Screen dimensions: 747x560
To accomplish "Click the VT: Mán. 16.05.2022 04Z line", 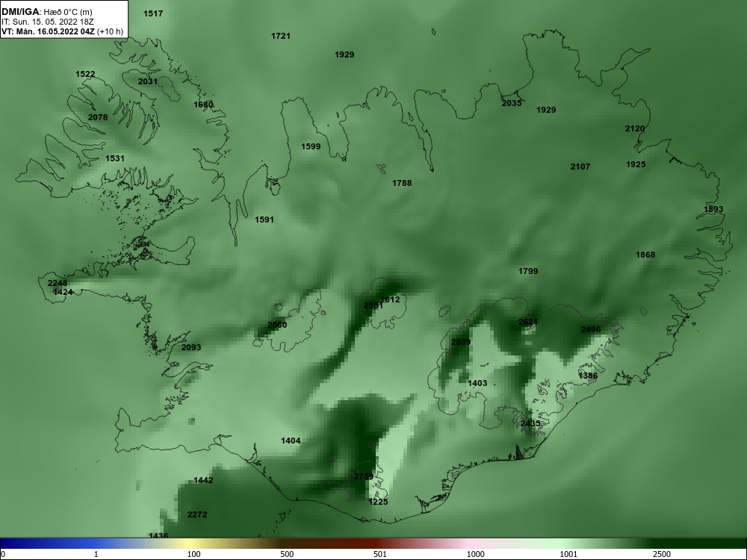I will (63, 32).
